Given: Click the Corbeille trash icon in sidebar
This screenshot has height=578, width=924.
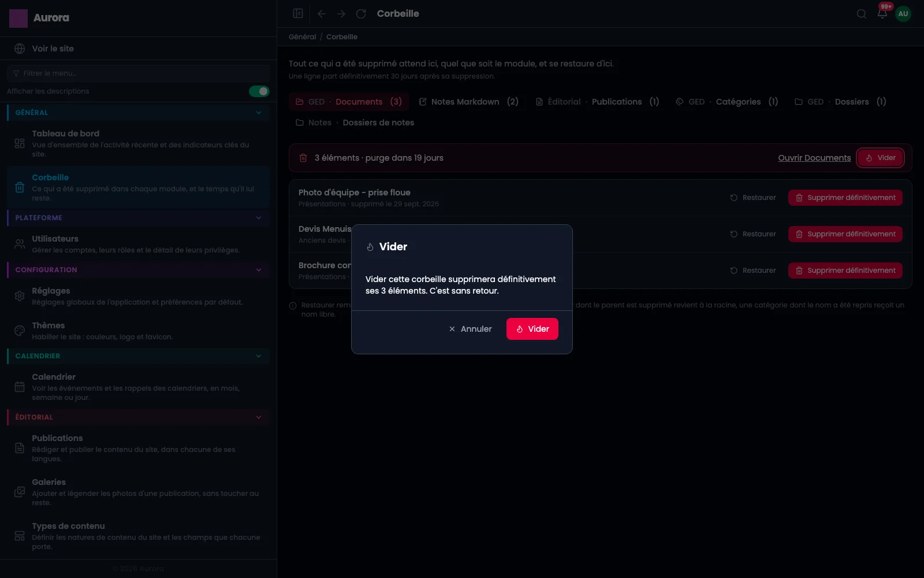Looking at the screenshot, I should 20,187.
